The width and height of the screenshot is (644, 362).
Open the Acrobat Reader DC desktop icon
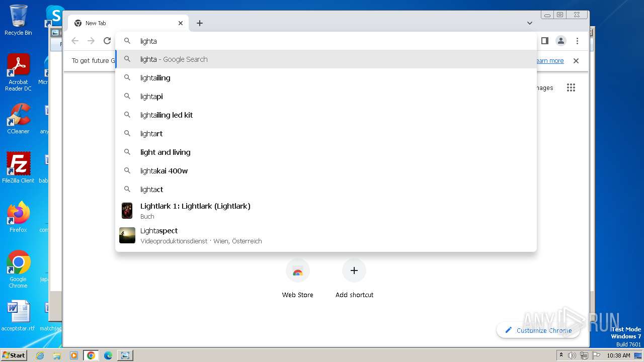[x=18, y=72]
